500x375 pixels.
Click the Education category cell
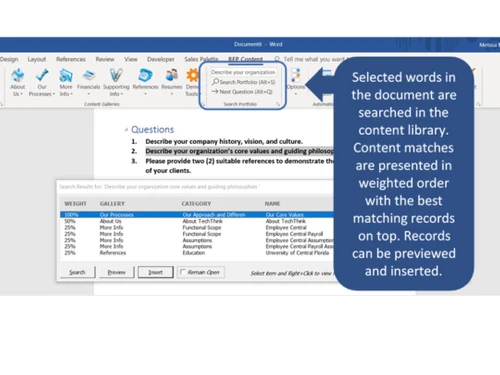[194, 253]
